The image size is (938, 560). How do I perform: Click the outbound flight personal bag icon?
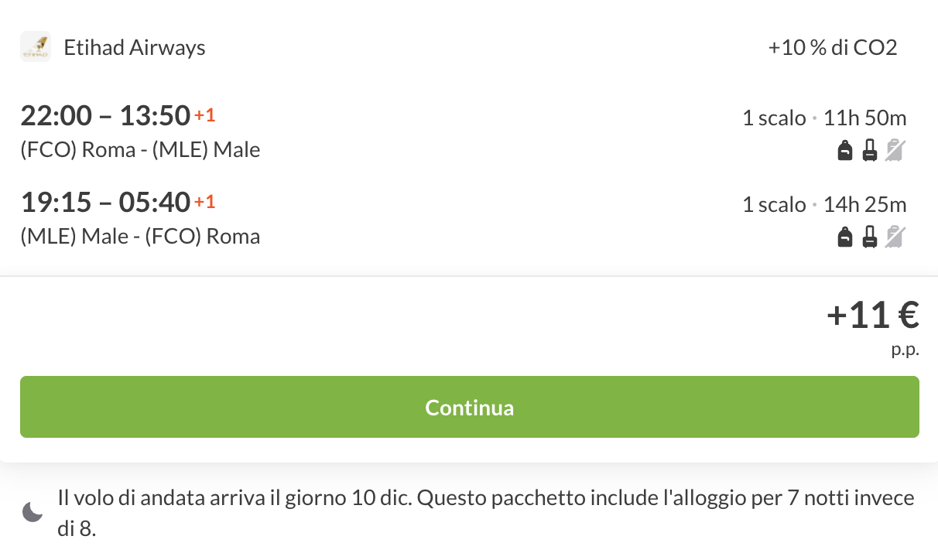pyautogui.click(x=845, y=150)
